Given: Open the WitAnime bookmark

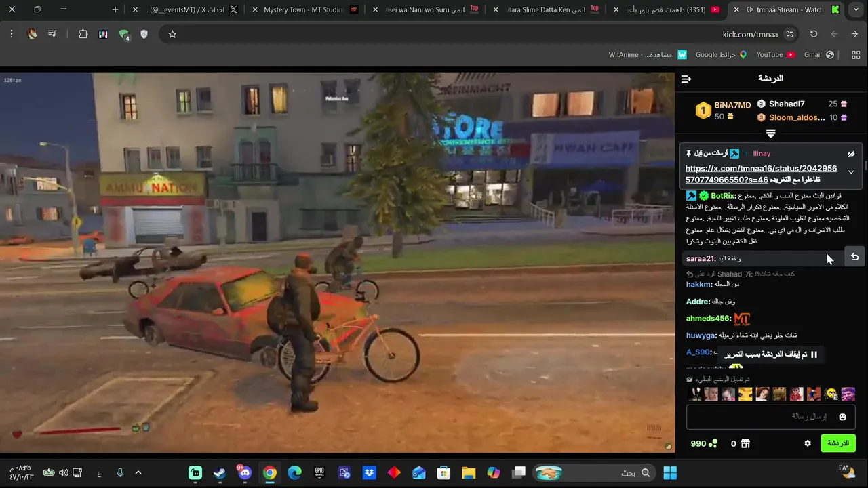Looking at the screenshot, I should (648, 54).
